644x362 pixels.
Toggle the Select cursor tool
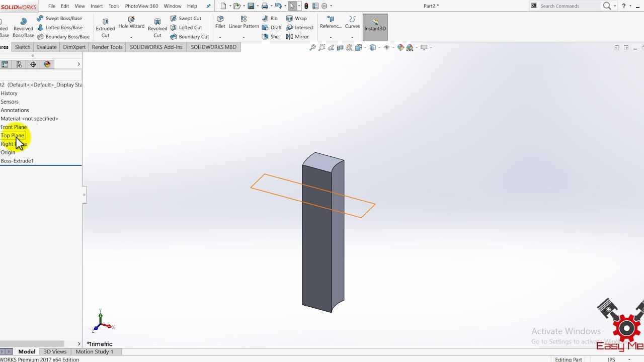click(x=292, y=6)
